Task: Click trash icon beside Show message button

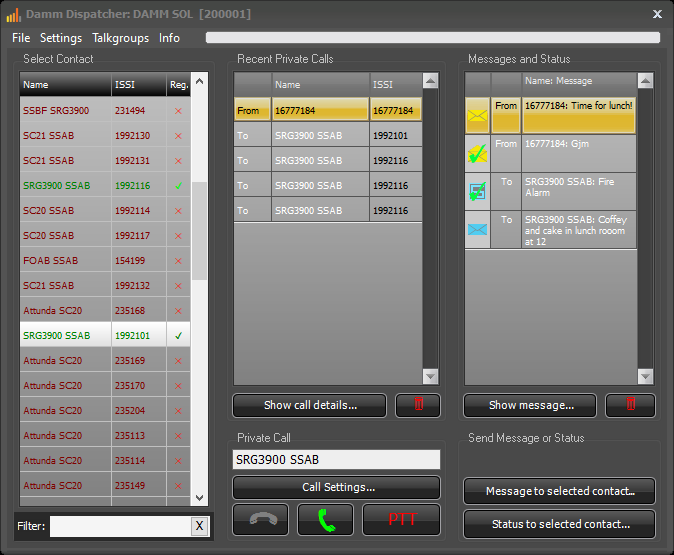Action: point(630,405)
